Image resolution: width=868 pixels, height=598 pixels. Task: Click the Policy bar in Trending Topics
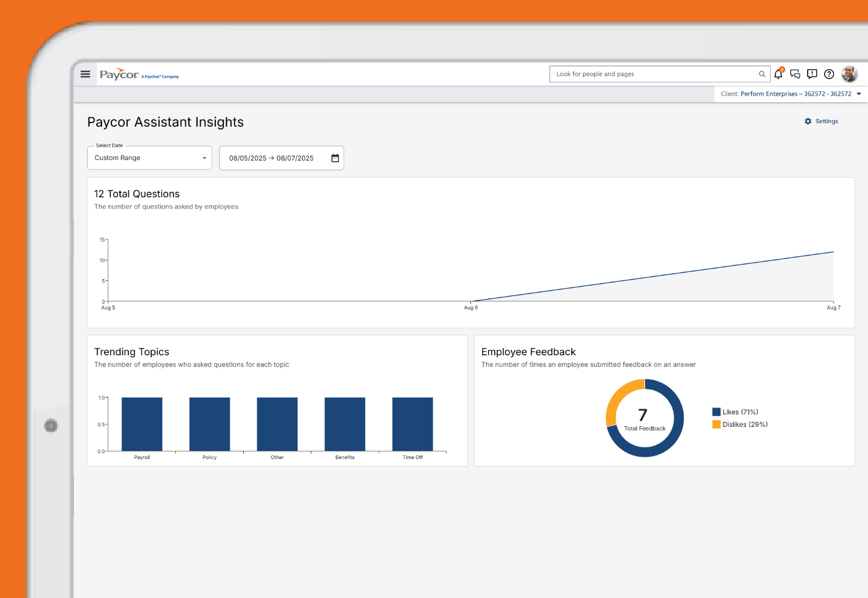(209, 424)
